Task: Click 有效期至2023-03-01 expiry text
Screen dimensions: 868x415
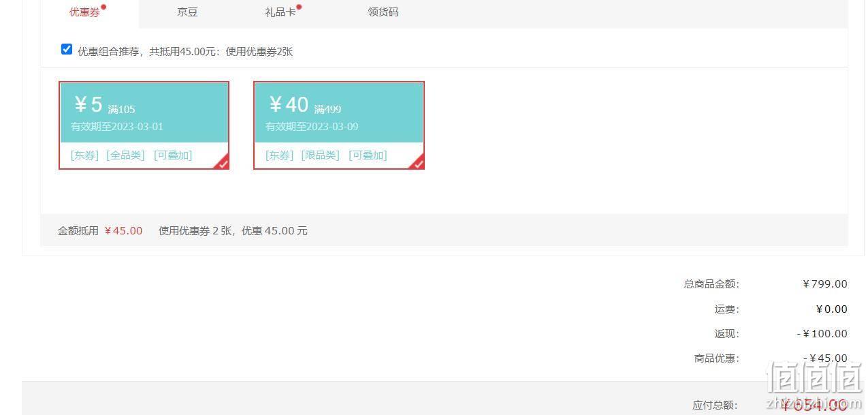Action: (x=117, y=127)
